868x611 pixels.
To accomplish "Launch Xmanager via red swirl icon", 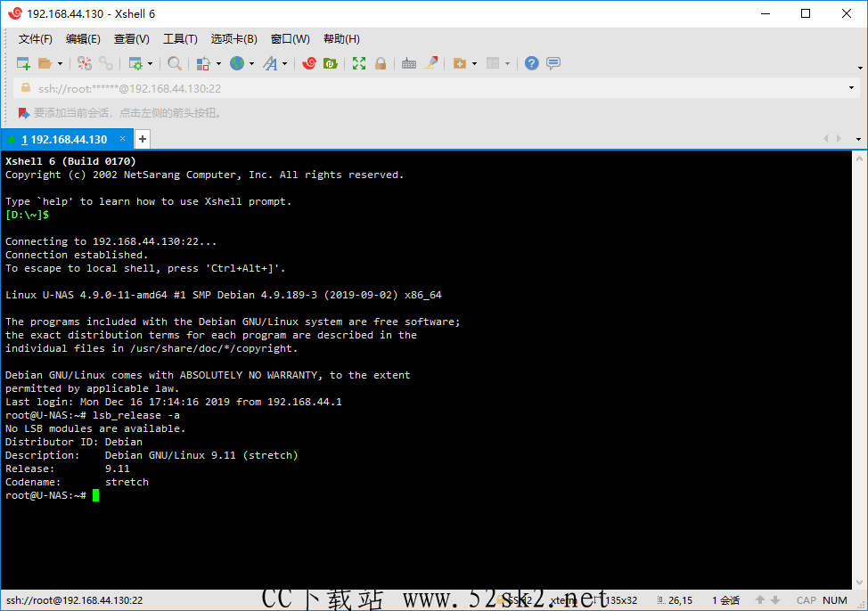I will (x=309, y=63).
